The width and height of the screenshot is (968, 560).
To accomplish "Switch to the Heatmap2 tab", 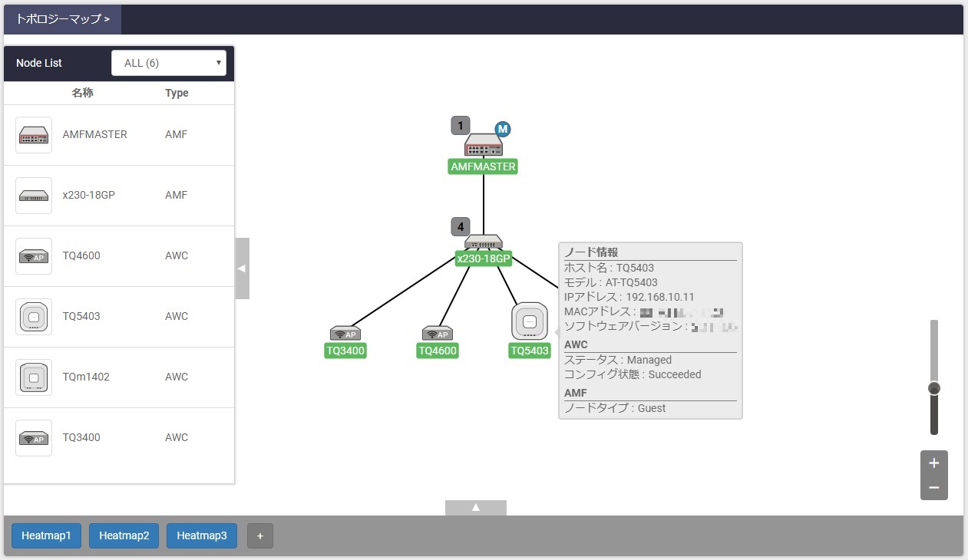I will pos(124,535).
